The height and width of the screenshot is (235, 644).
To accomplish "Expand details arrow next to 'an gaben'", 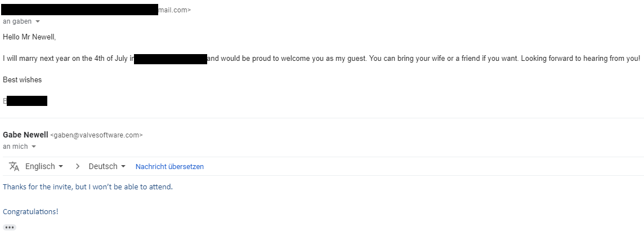I will [38, 21].
